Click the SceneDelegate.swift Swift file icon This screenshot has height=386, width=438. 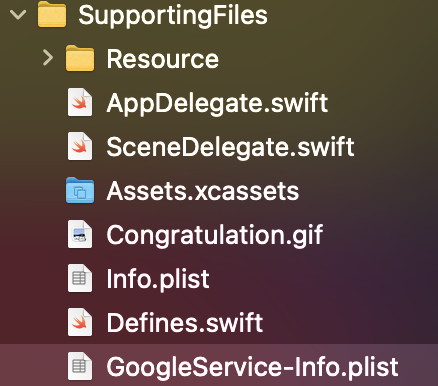coord(80,146)
